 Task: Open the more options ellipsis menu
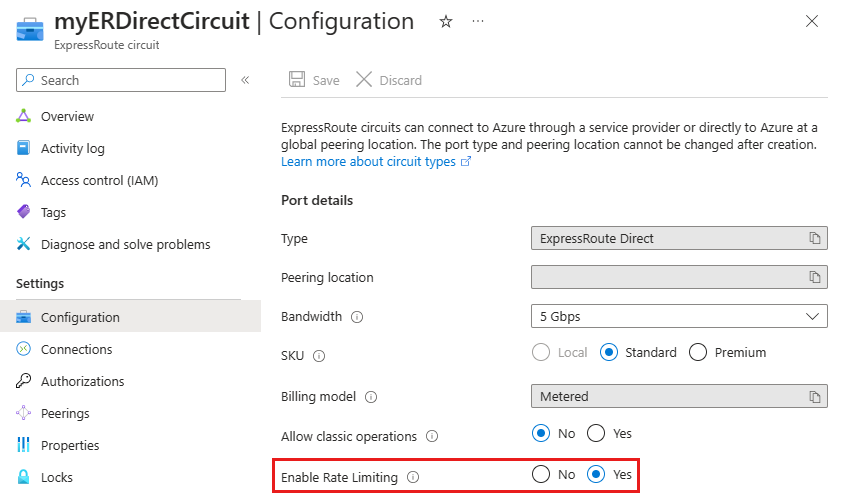478,21
